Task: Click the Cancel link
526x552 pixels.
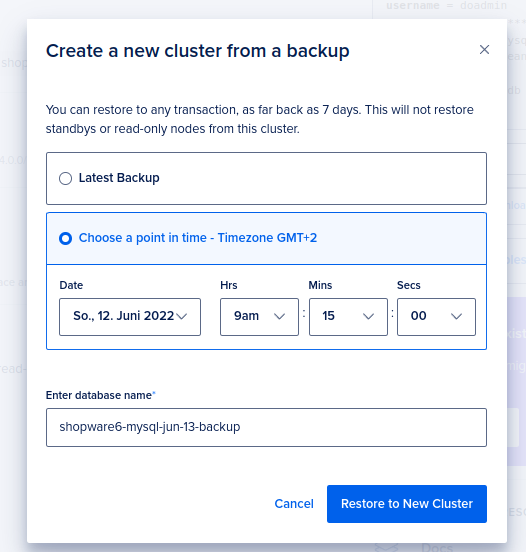Action: pyautogui.click(x=294, y=504)
